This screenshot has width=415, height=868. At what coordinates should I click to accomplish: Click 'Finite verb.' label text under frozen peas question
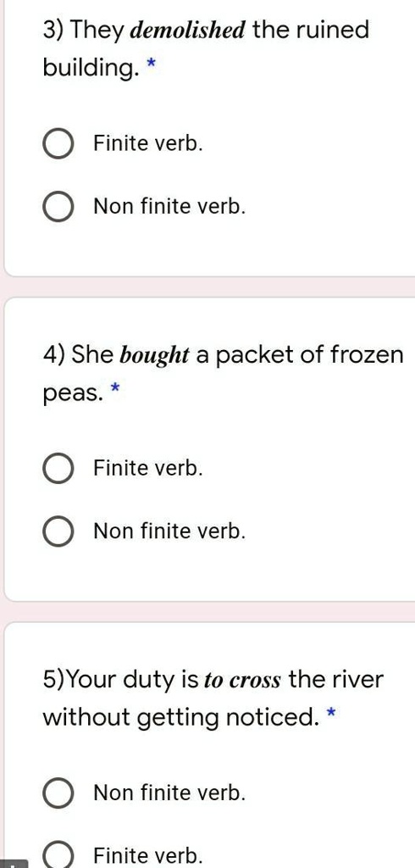coord(148,468)
